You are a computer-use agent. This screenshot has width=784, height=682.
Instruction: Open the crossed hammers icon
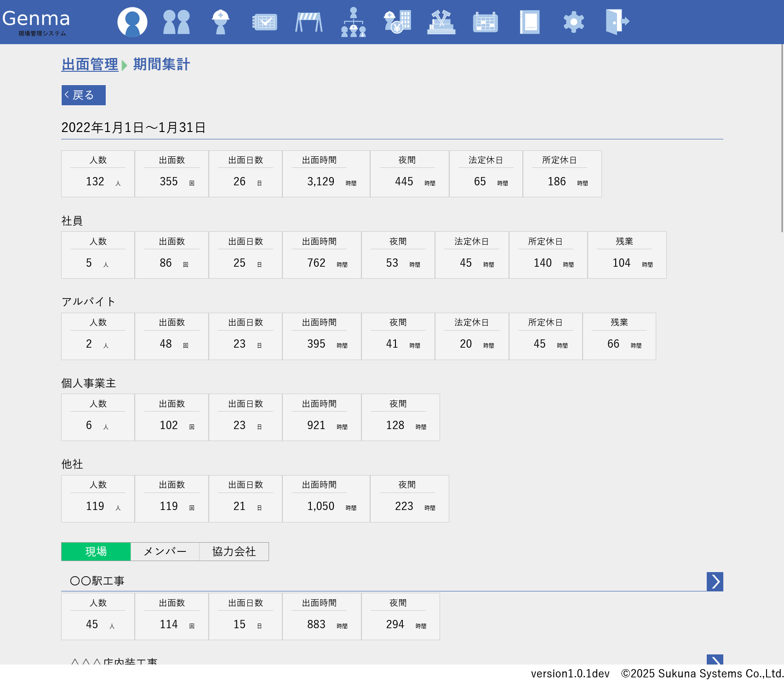(x=441, y=22)
